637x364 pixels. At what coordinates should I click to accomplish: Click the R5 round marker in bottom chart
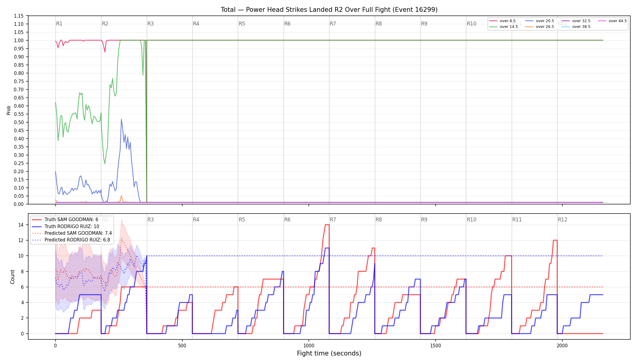(x=242, y=220)
